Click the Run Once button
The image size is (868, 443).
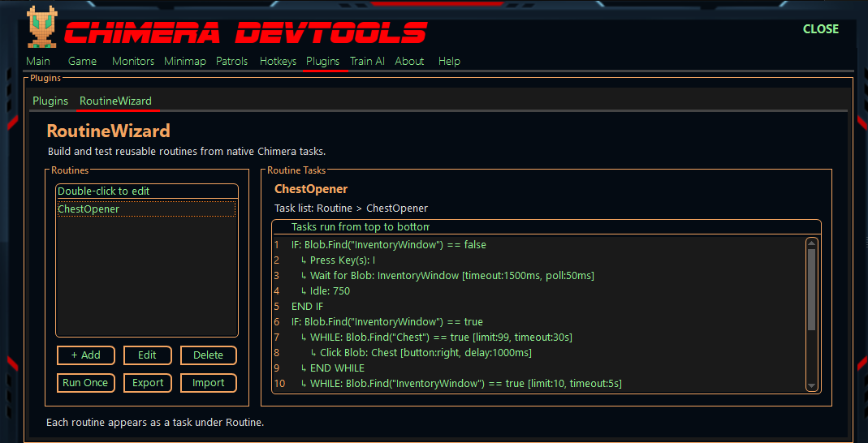pyautogui.click(x=86, y=383)
